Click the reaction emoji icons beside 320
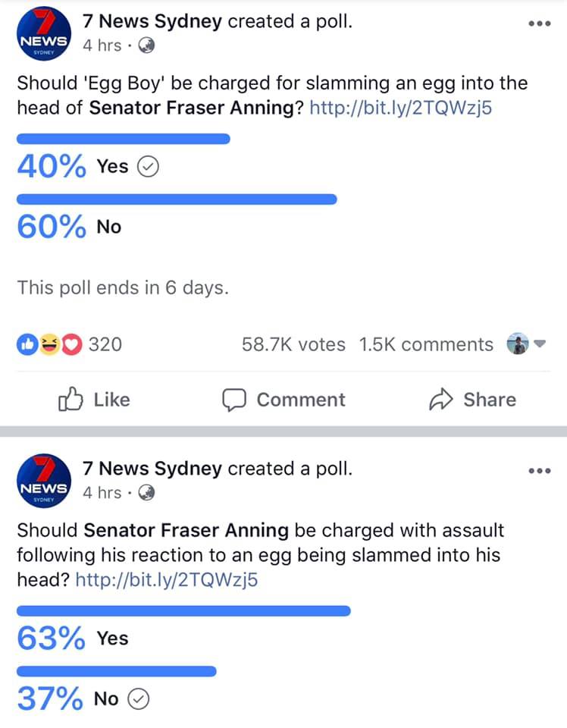 tap(50, 344)
